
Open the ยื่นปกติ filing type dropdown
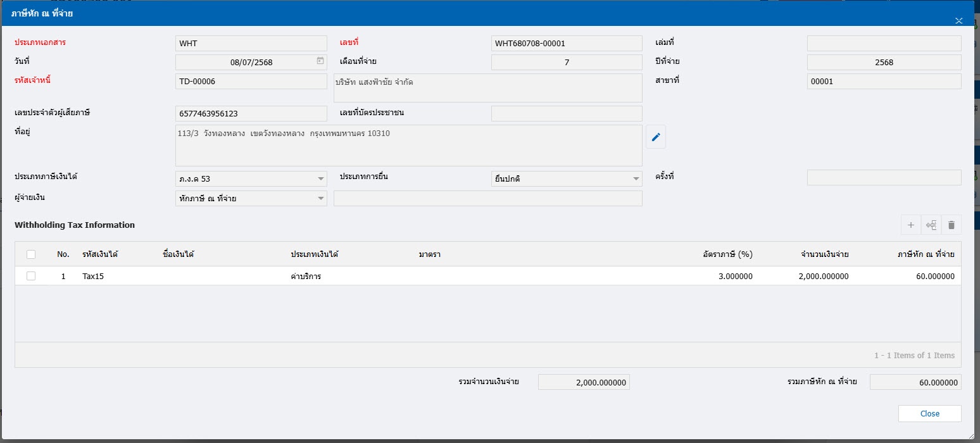[636, 179]
